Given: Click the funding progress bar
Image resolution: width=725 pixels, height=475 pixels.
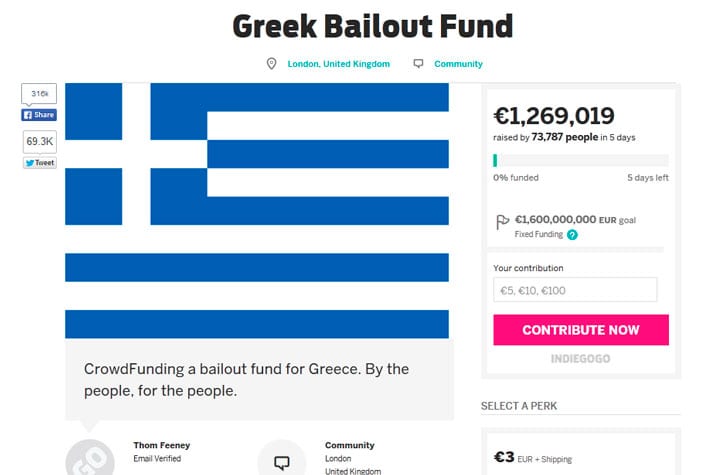Looking at the screenshot, I should [580, 160].
